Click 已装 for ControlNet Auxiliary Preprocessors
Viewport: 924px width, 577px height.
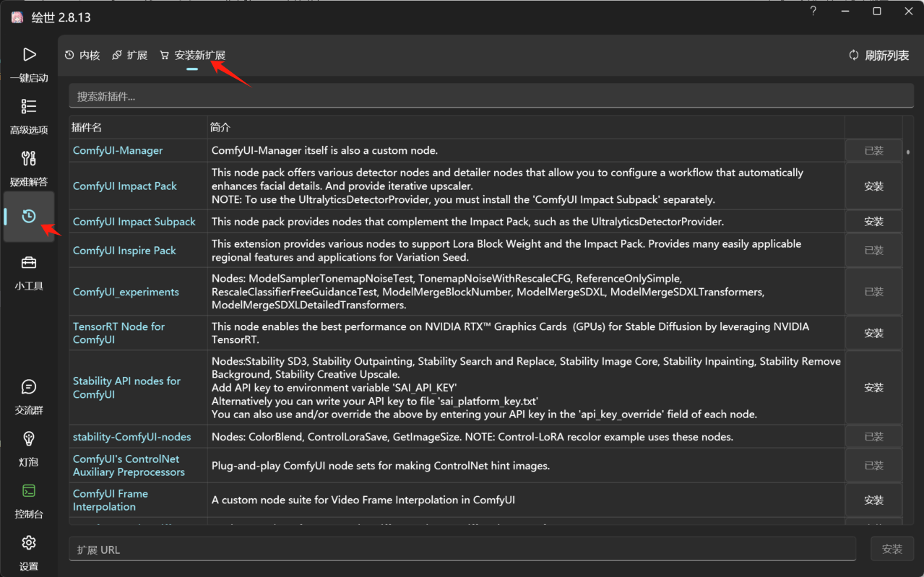(x=874, y=466)
